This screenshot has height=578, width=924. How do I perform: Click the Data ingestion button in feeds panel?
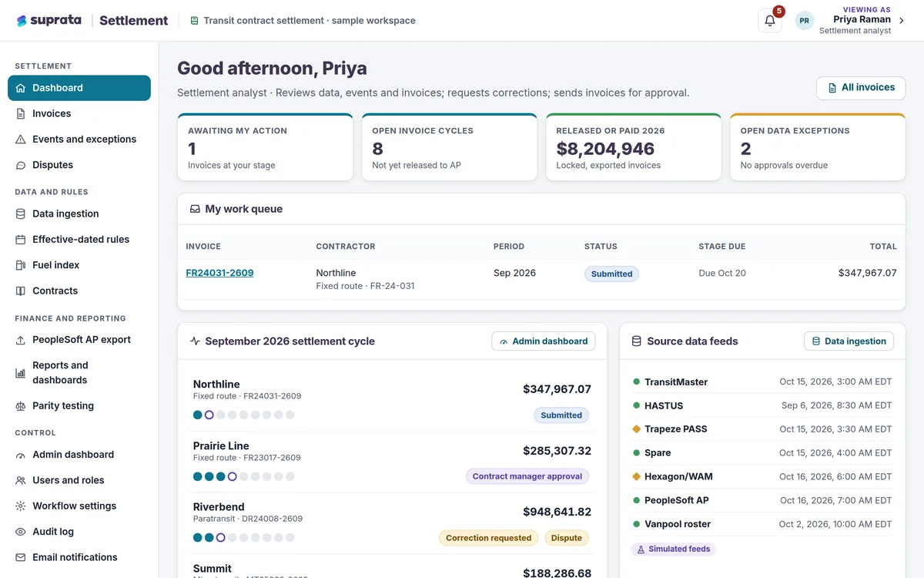click(x=849, y=341)
